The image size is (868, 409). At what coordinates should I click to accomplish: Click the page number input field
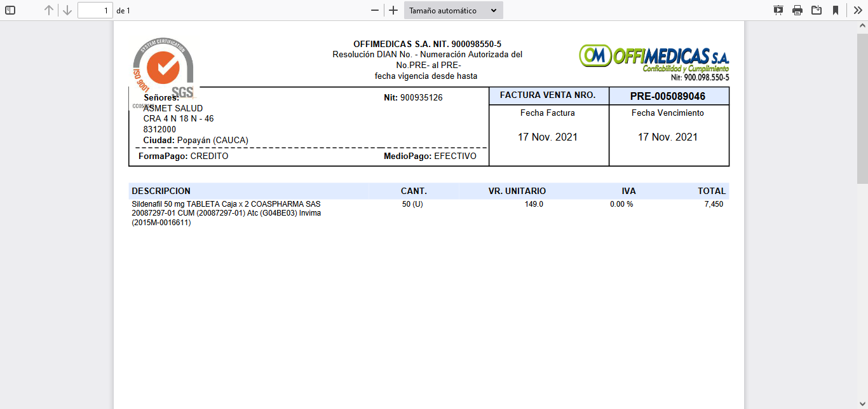[x=95, y=10]
